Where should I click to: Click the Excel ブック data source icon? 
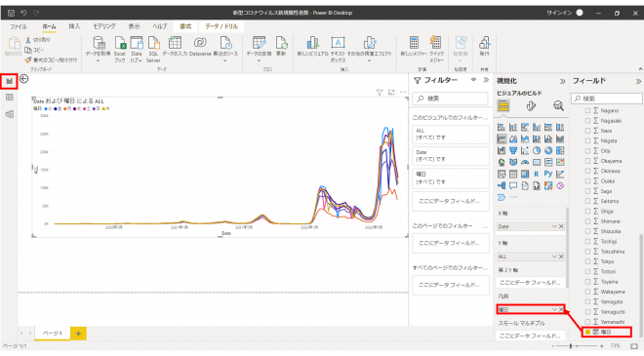pos(120,49)
